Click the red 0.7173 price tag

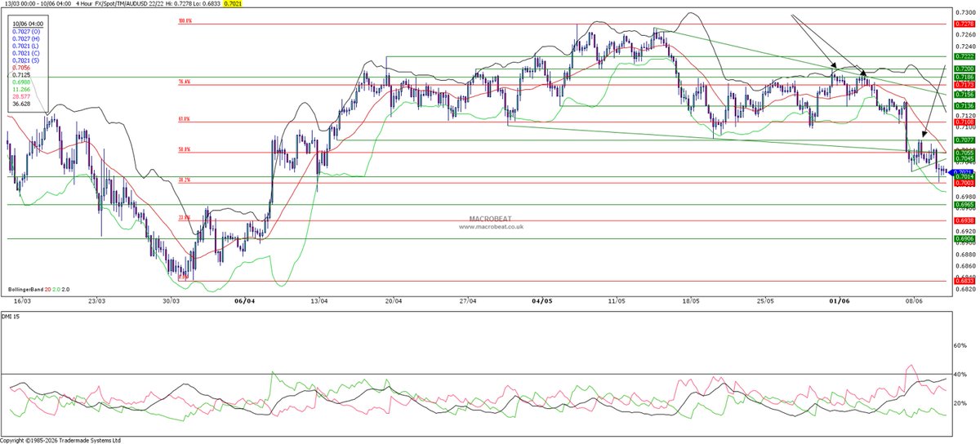click(x=963, y=84)
